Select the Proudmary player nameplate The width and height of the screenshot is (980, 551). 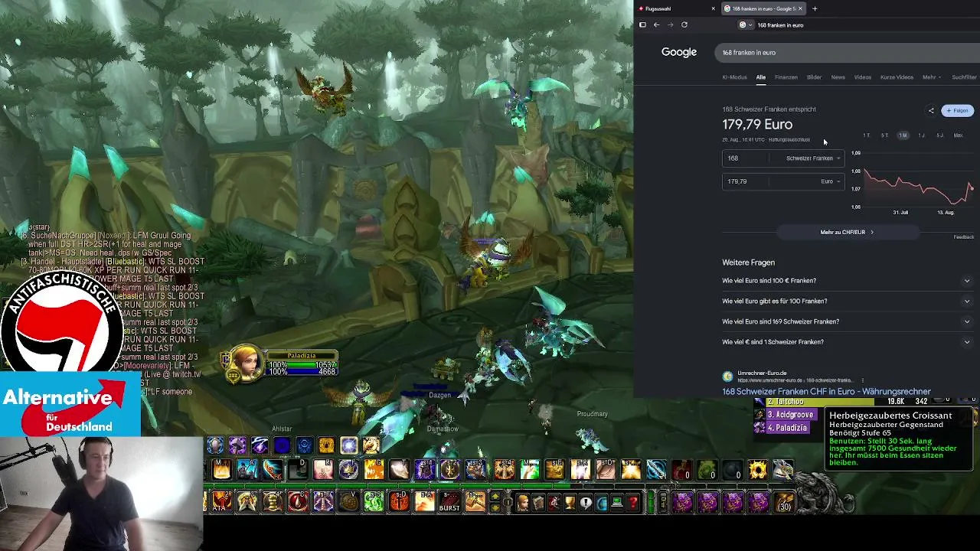592,414
